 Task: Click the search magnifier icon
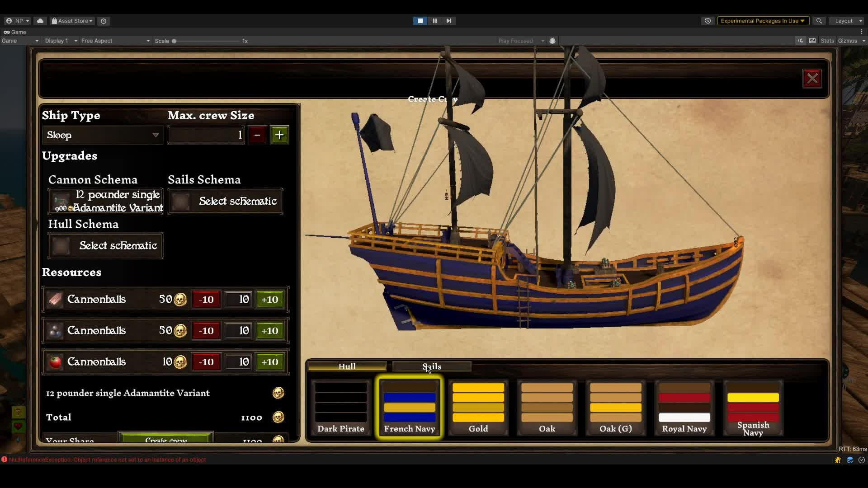tap(819, 21)
